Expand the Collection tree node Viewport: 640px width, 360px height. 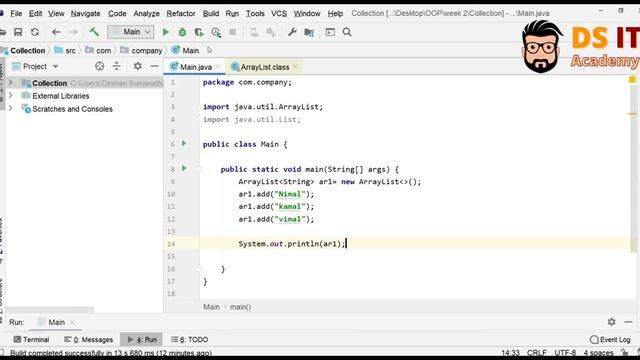(11, 83)
